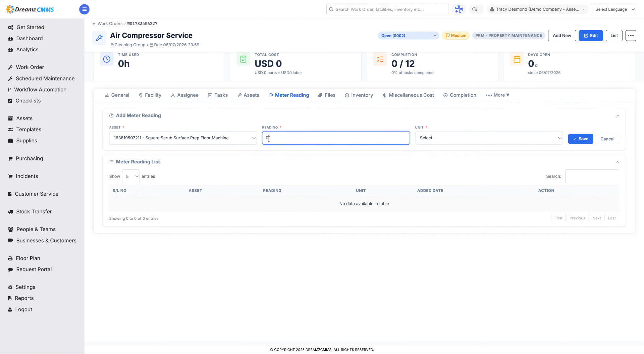Go to Analytics in sidebar

[x=27, y=50]
